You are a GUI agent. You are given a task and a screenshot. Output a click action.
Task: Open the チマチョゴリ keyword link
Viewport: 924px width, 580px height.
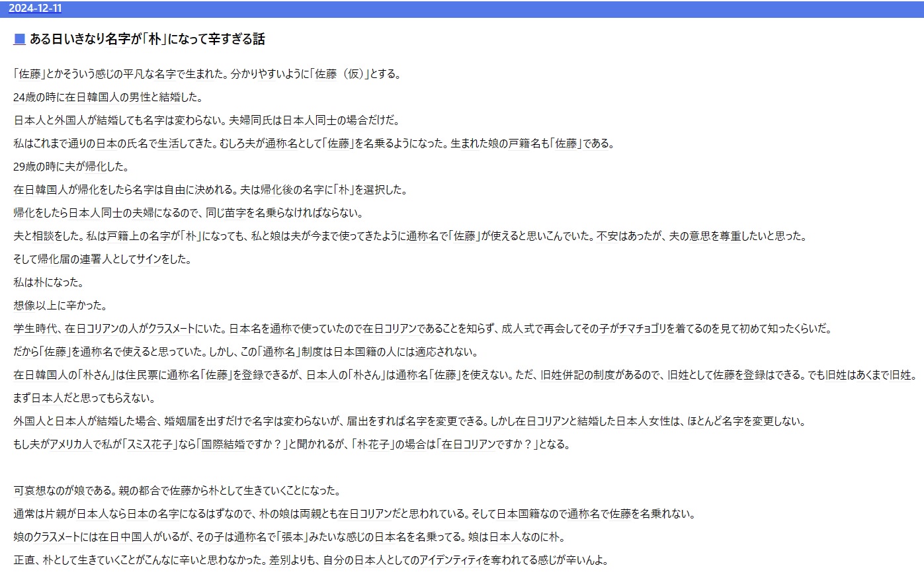pyautogui.click(x=642, y=329)
